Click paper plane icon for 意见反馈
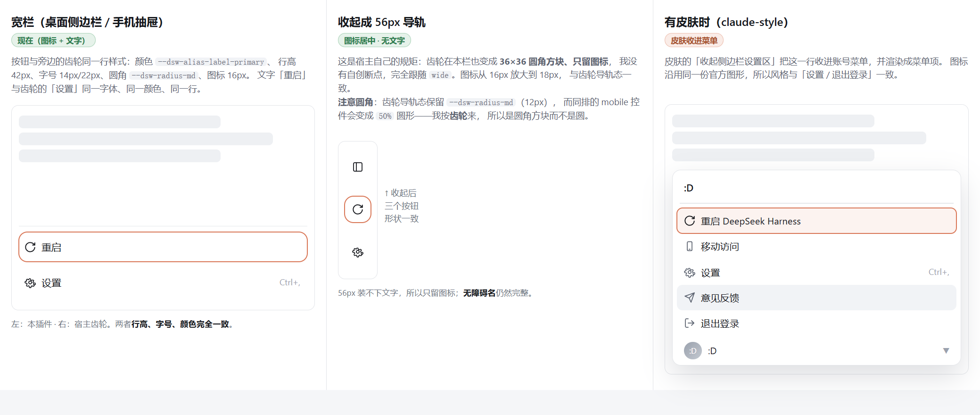This screenshot has width=980, height=415. pyautogui.click(x=690, y=298)
